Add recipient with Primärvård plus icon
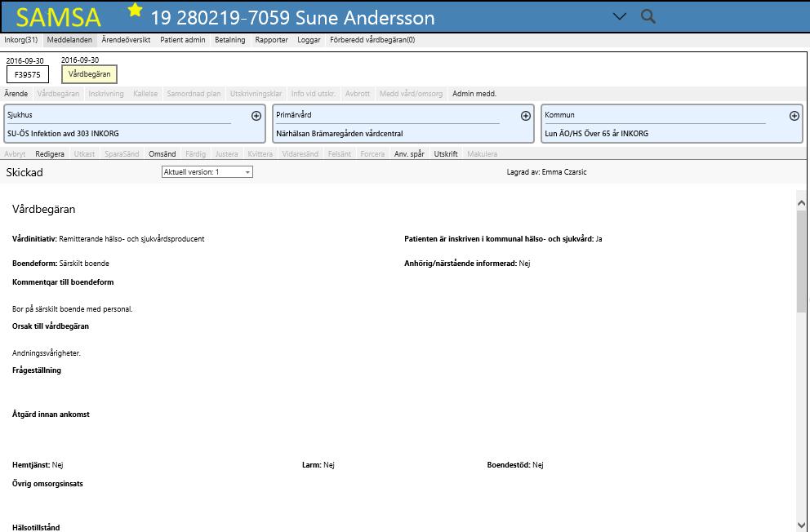 coord(525,116)
